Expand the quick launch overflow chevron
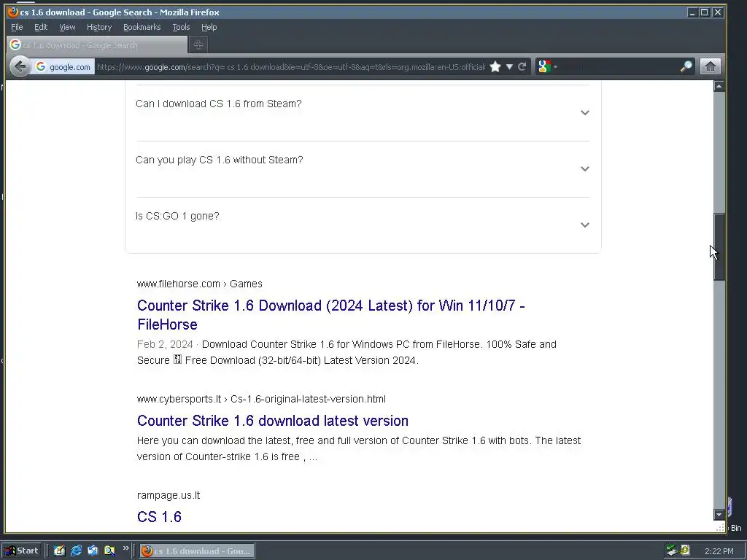This screenshot has width=747, height=560. (x=125, y=548)
